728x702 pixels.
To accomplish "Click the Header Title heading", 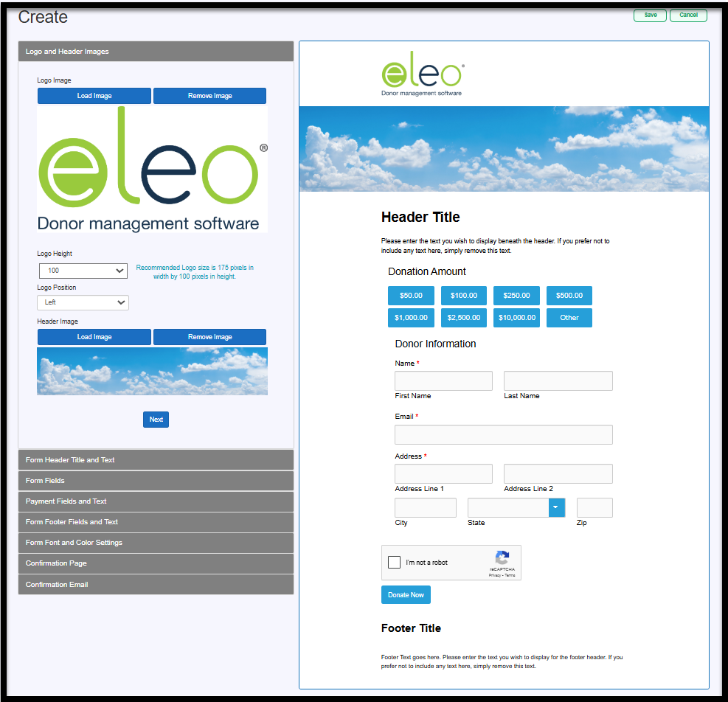I will [x=420, y=218].
